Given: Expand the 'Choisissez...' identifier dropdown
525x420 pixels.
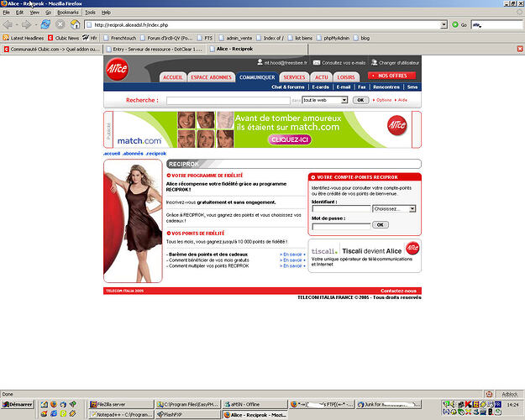Looking at the screenshot, I should tap(395, 208).
